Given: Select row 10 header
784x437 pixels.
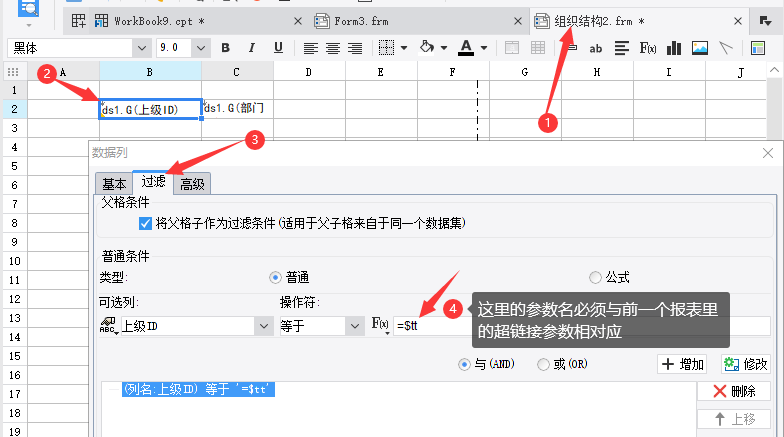Looking at the screenshot, I should pos(14,260).
